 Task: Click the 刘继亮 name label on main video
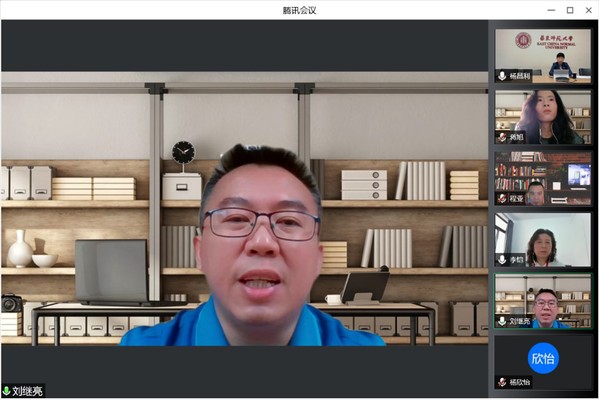27,391
